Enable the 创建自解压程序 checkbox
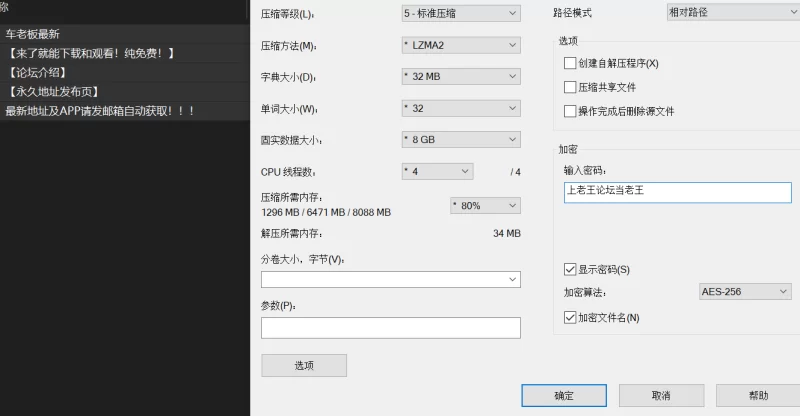 [x=570, y=63]
